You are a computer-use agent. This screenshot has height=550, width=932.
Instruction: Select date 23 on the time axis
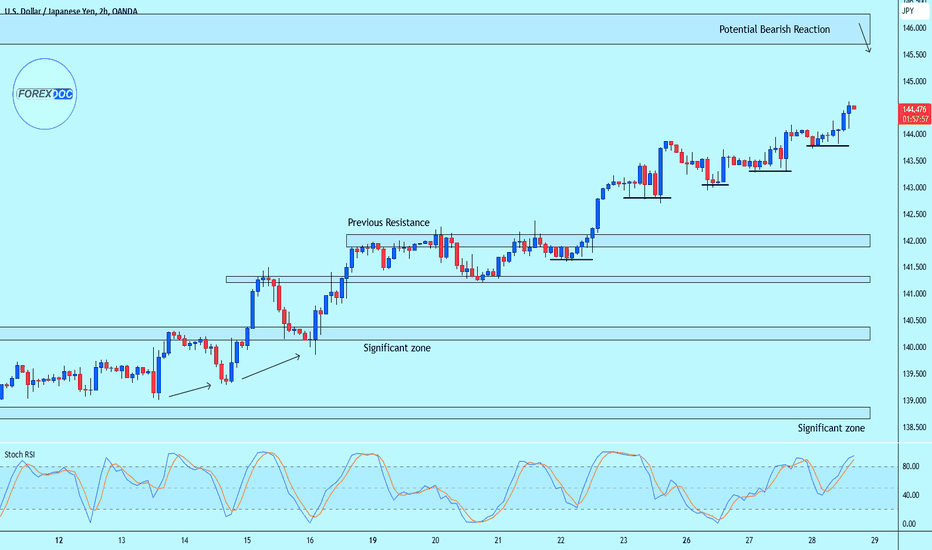(624, 540)
